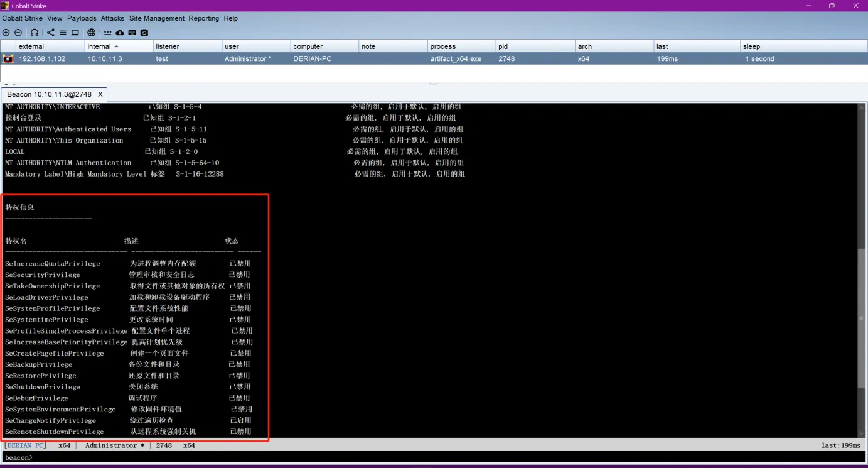
Task: Click the Mandatory Label\High Mandatory Level line
Action: click(x=235, y=174)
